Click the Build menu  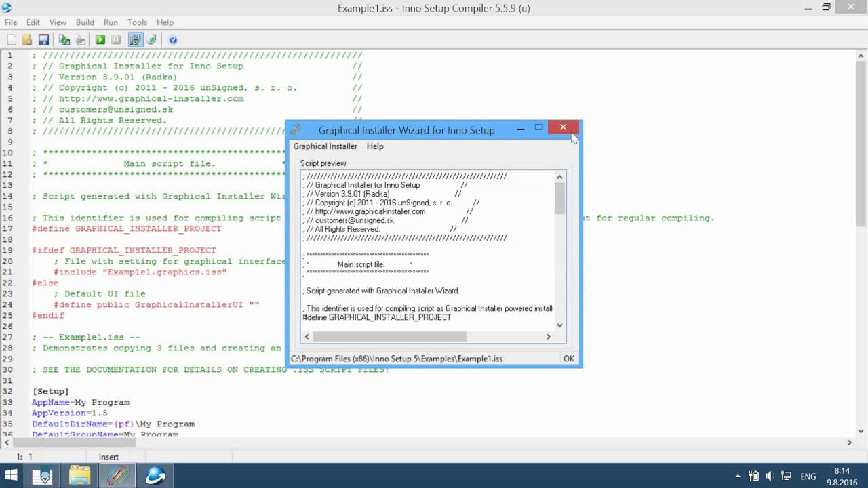pos(84,22)
